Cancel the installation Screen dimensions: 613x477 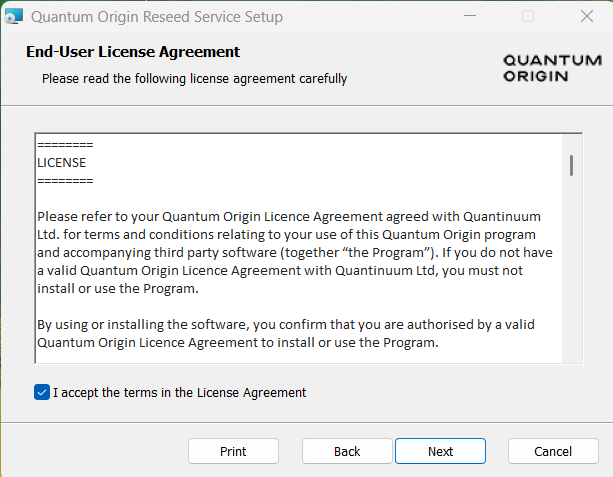[x=553, y=451]
